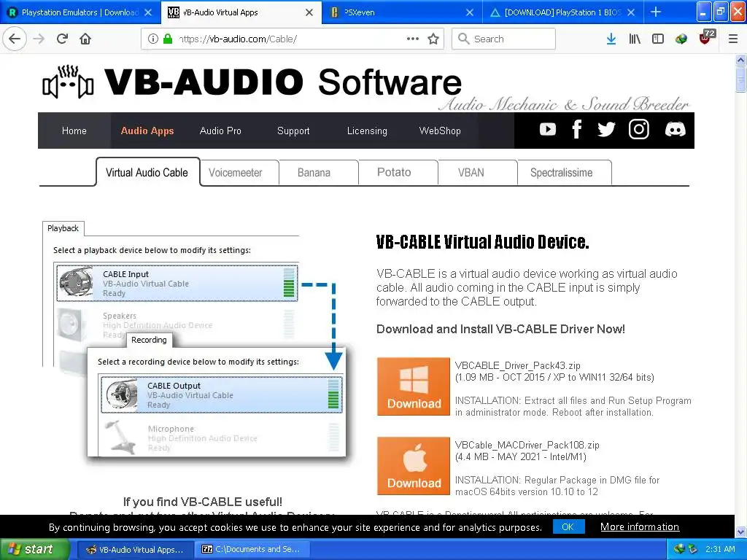
Task: Open the Firefox hamburger menu
Action: pos(733,39)
